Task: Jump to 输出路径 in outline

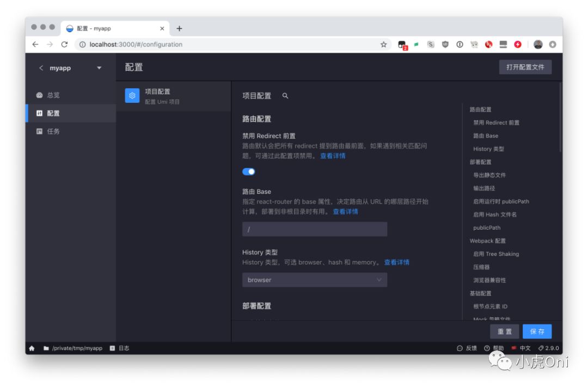Action: (484, 188)
